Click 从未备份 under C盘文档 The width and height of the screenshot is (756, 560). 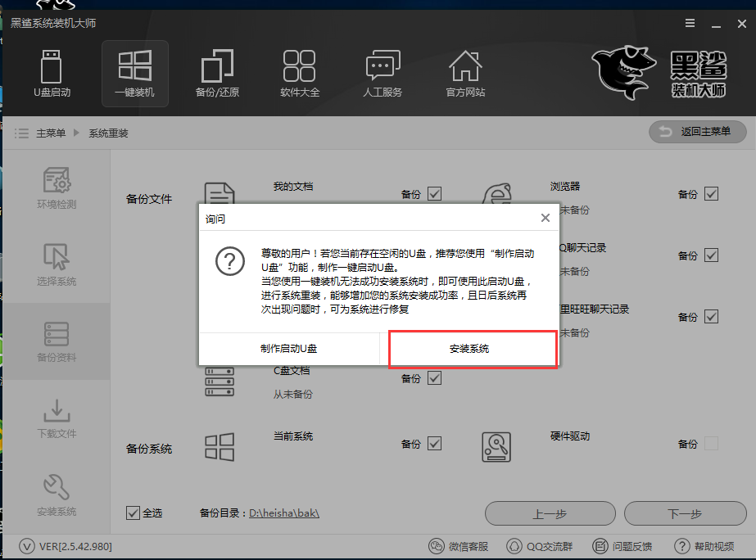(293, 395)
